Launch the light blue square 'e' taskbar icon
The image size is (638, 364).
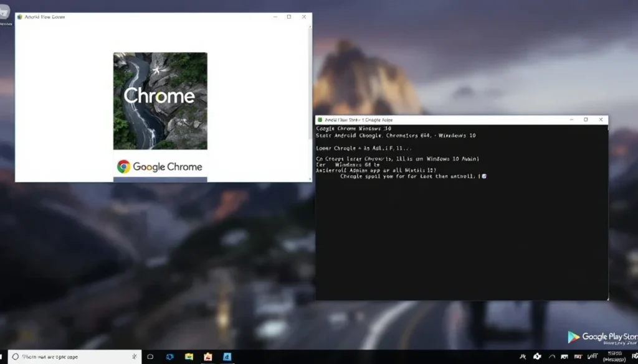[x=227, y=357]
